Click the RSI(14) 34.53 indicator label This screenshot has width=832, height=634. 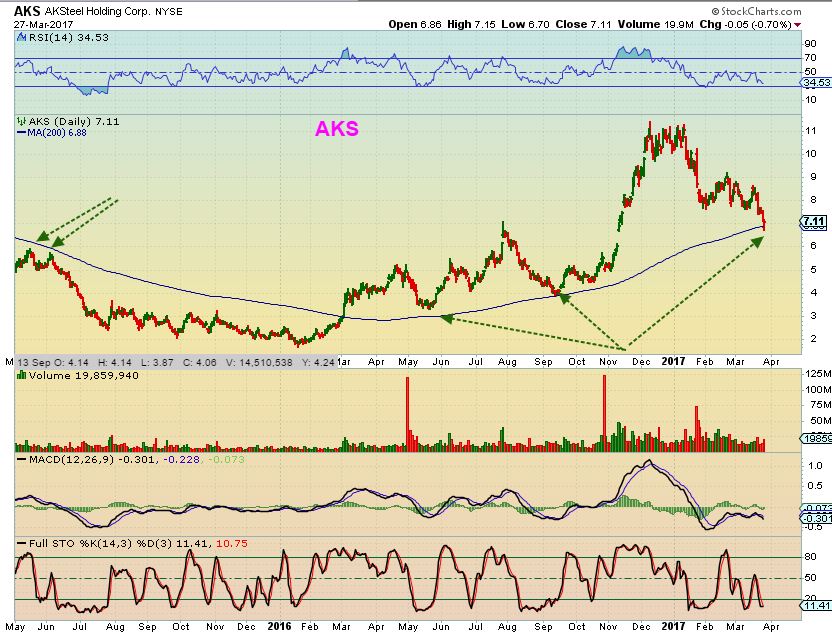pos(68,37)
